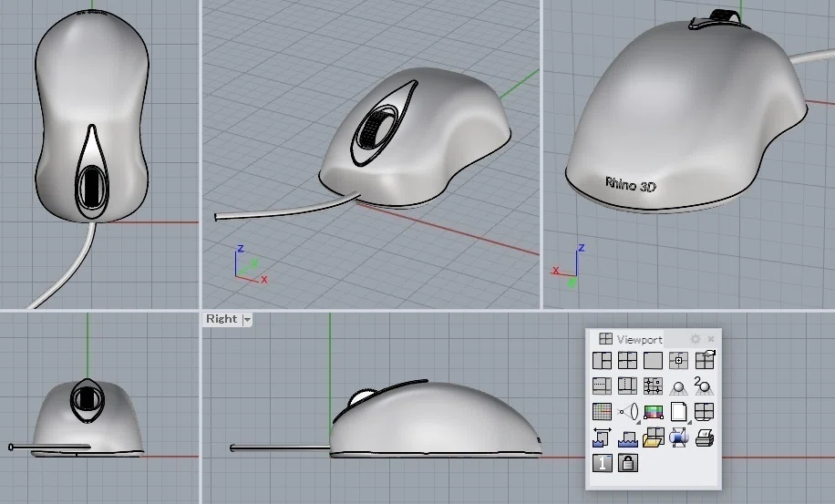This screenshot has width=835, height=504.
Task: Split the viewport vertically
Action: pos(627,386)
